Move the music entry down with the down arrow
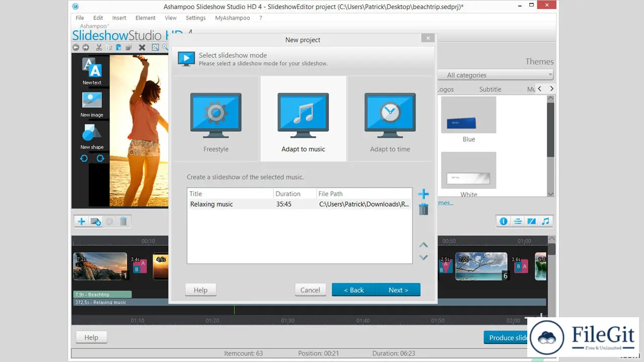 [x=424, y=257]
